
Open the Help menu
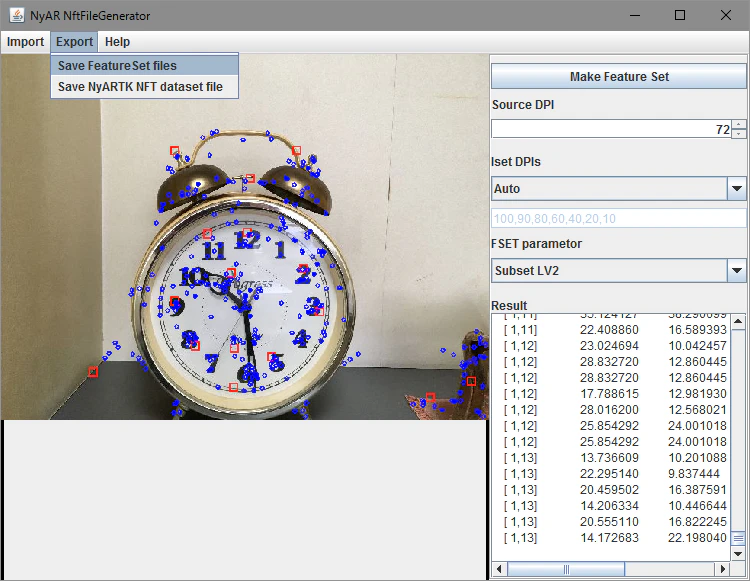(117, 42)
